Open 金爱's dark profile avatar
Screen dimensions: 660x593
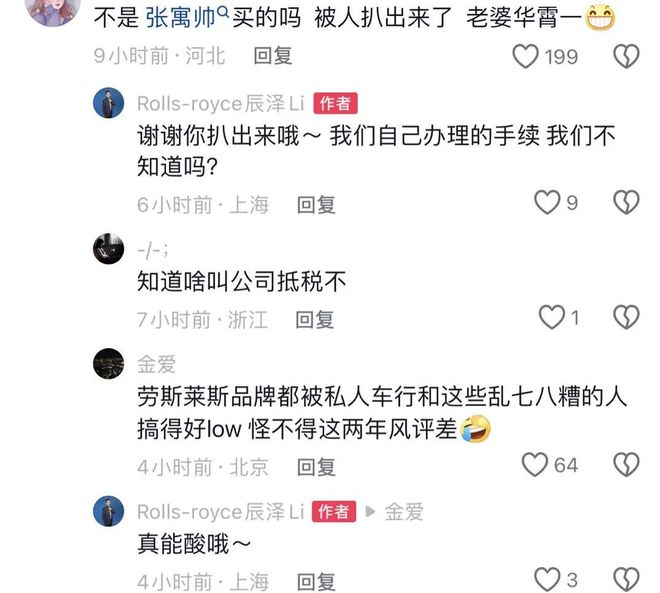click(x=109, y=364)
